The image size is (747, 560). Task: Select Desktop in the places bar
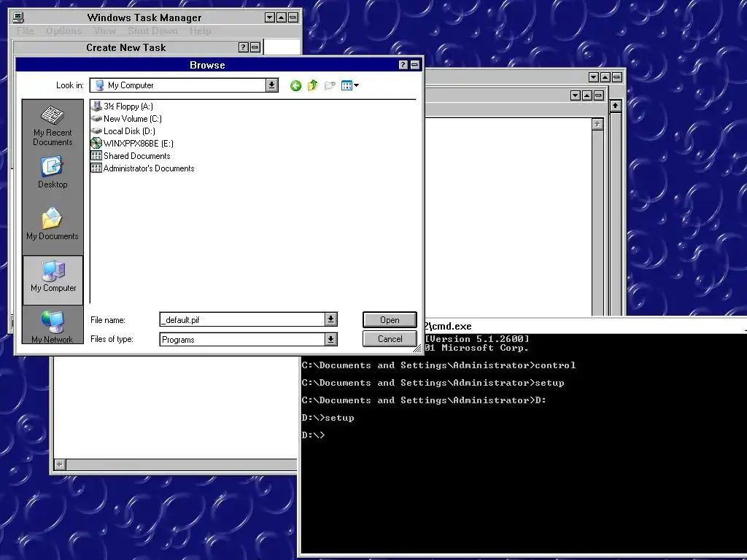point(53,172)
